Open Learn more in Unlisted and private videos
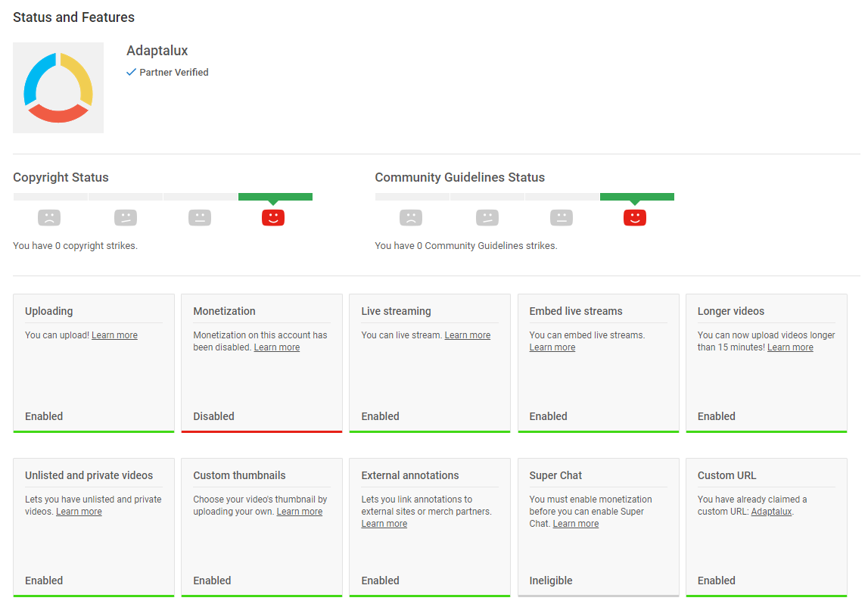This screenshot has height=607, width=868. (79, 512)
